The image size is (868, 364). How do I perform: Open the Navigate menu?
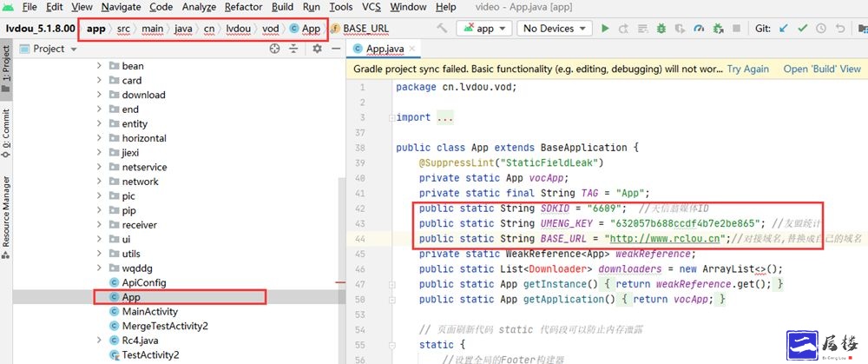tap(122, 7)
